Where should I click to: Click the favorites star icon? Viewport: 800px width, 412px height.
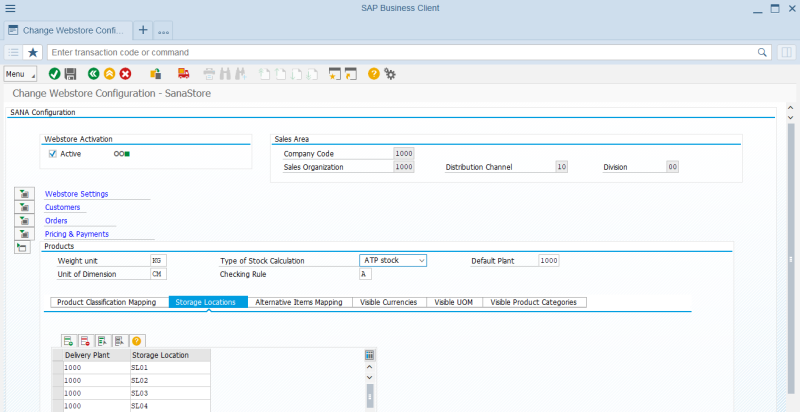(x=33, y=52)
